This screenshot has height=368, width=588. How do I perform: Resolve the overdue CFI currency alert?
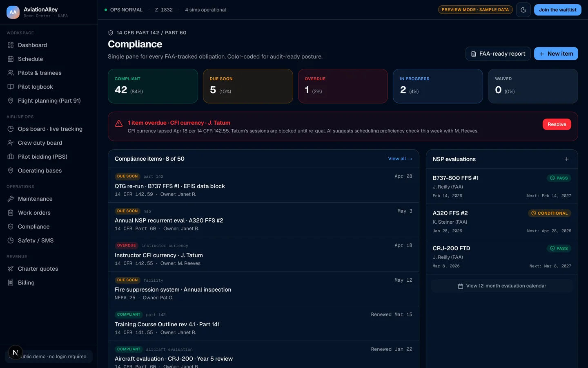557,124
